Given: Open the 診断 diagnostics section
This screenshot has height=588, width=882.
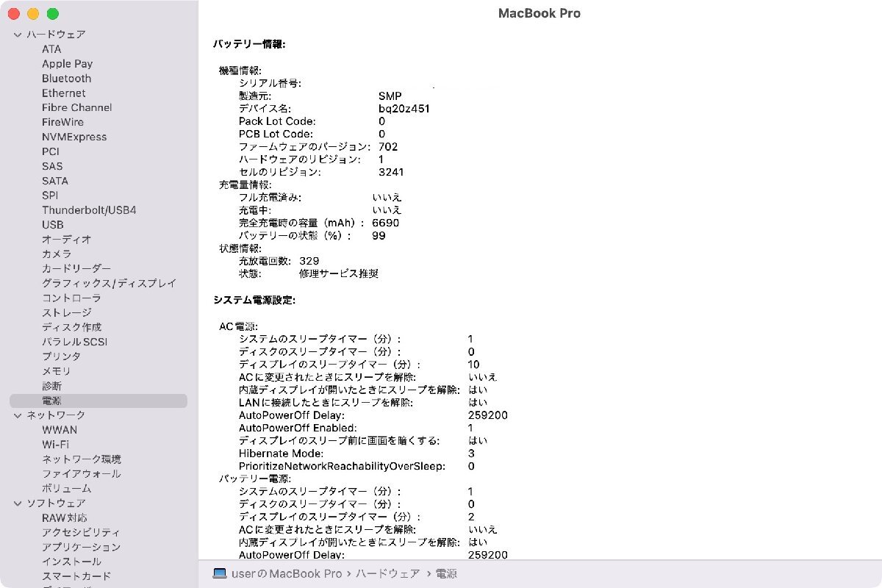Looking at the screenshot, I should [50, 385].
